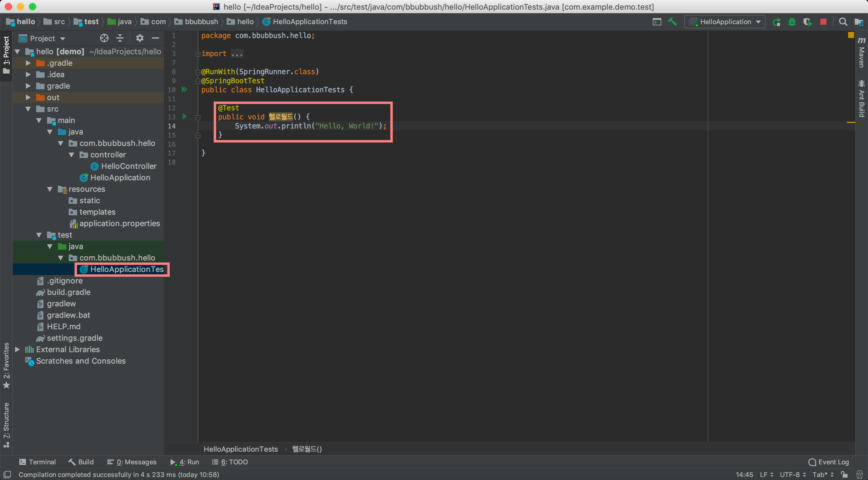Image resolution: width=868 pixels, height=480 pixels.
Task: Open the 6: TODO tab
Action: 230,462
